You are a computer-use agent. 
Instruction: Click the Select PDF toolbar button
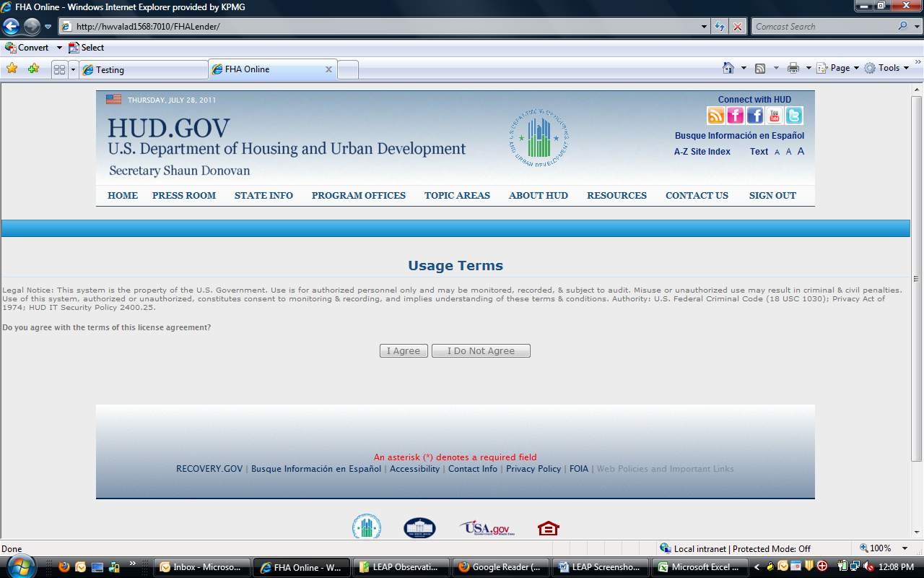(x=86, y=48)
